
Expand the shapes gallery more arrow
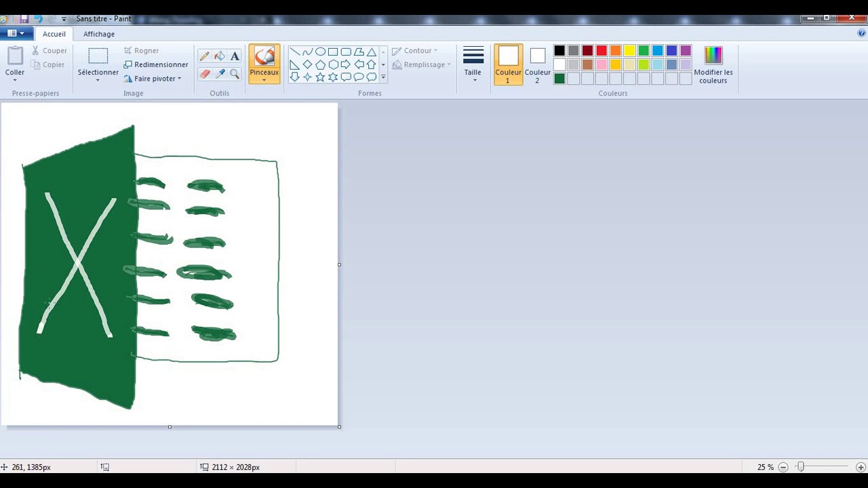[383, 77]
